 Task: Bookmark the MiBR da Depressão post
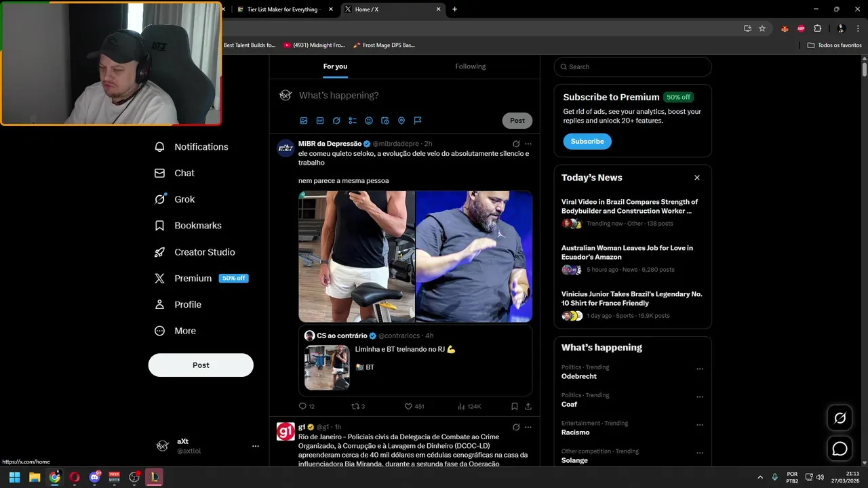click(515, 407)
